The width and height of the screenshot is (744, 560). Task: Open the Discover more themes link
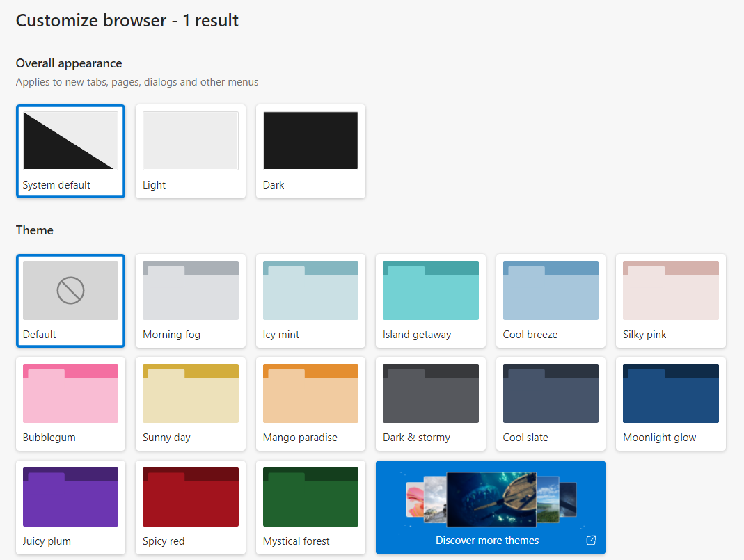click(491, 507)
